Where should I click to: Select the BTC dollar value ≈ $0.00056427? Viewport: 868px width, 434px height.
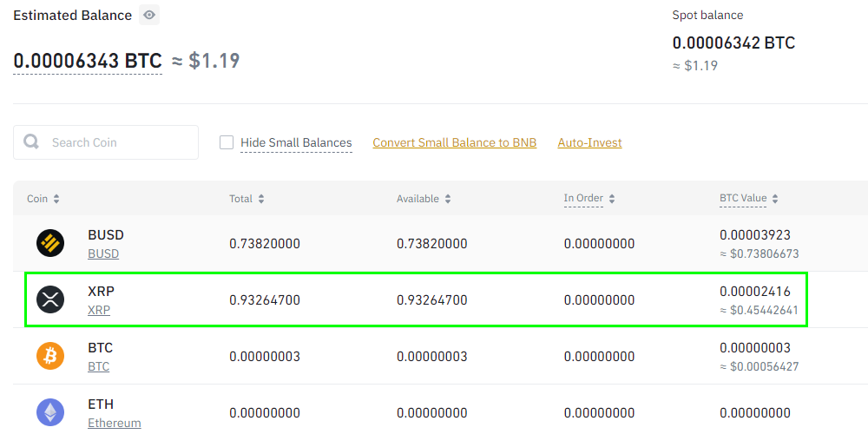coord(759,367)
